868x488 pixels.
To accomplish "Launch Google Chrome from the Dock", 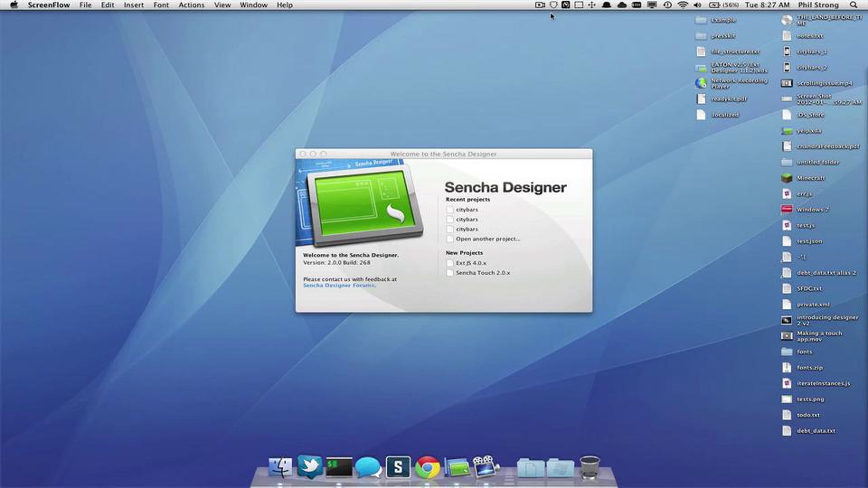I will (x=427, y=467).
